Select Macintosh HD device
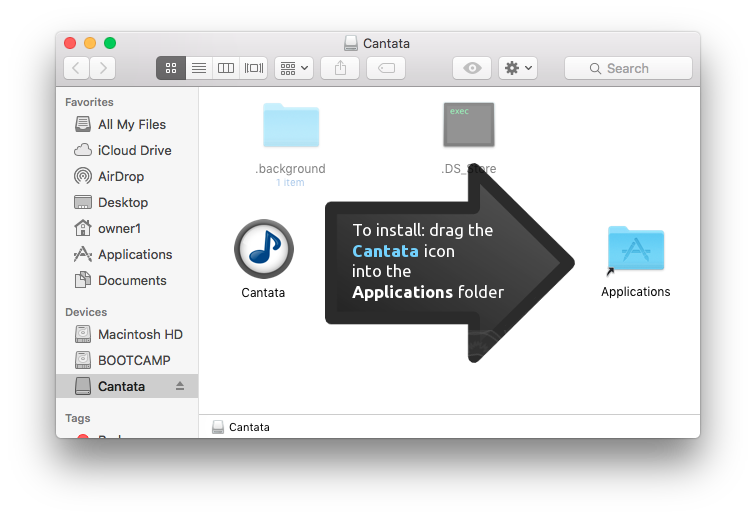Screen dimensions: 756x518 (x=127, y=334)
